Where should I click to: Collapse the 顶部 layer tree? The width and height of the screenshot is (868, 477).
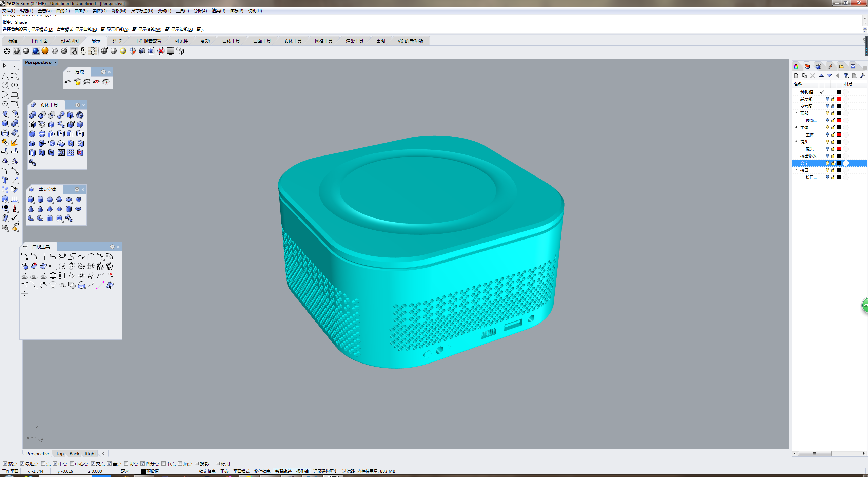[797, 113]
